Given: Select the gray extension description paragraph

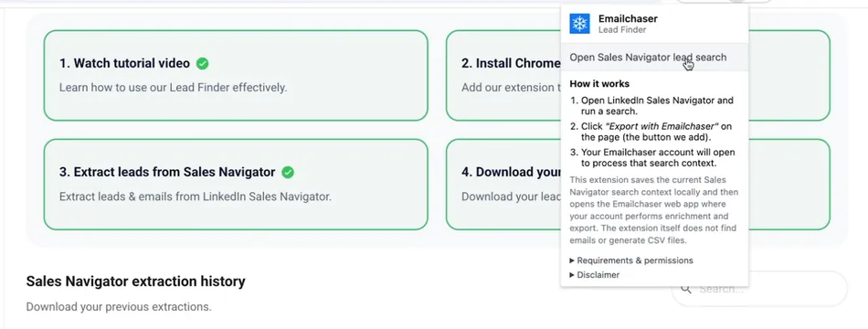Looking at the screenshot, I should pyautogui.click(x=654, y=210).
